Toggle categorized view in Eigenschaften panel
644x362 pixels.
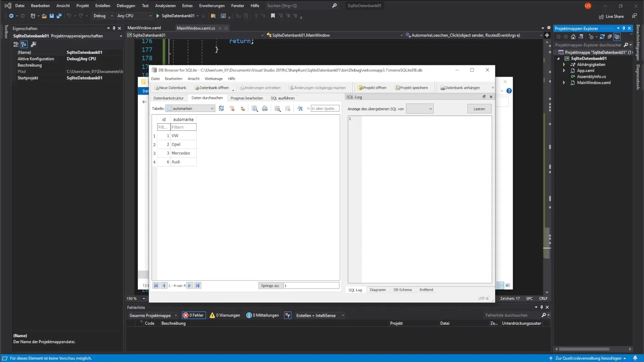[16, 44]
